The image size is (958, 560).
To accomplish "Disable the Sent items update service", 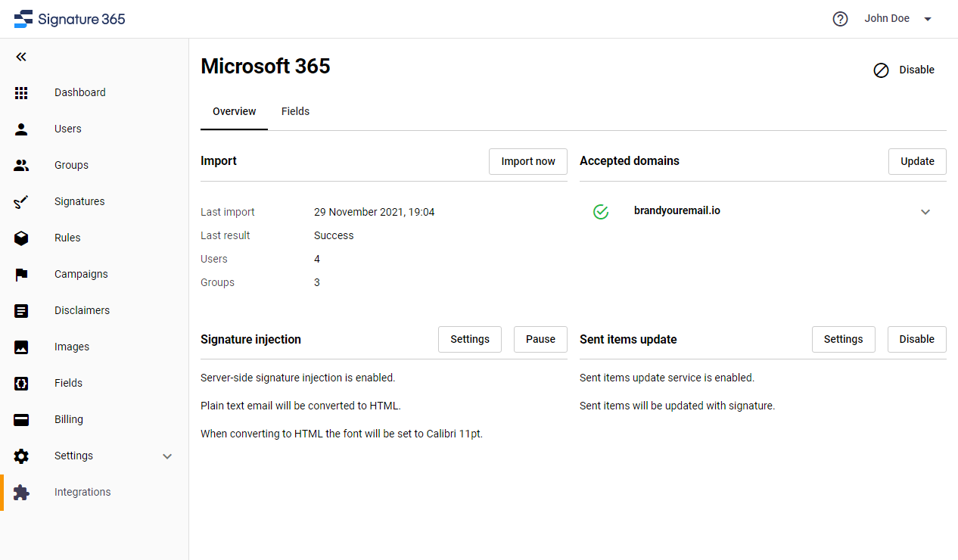I will tap(917, 339).
